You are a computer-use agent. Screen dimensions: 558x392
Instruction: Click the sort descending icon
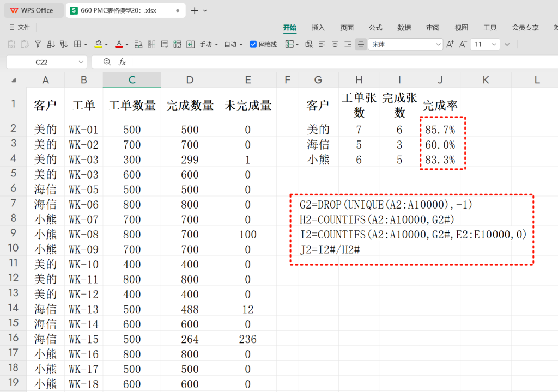64,45
